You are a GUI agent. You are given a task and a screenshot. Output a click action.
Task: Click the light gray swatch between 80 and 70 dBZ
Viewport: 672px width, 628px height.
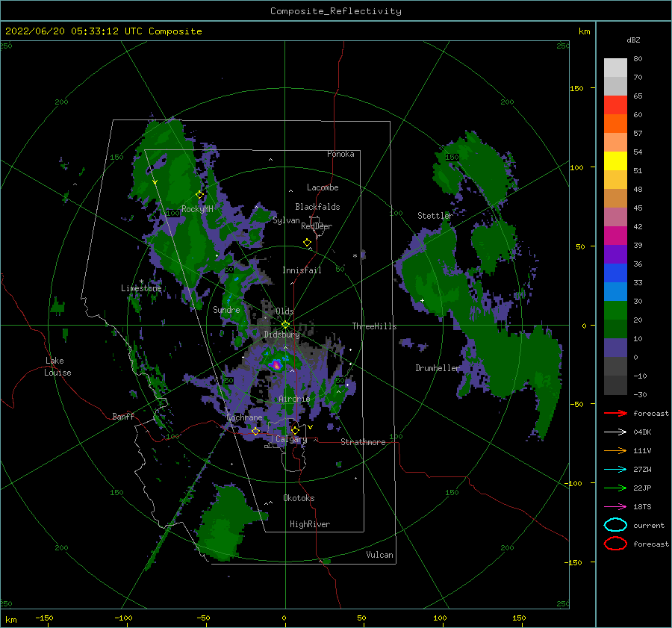[x=615, y=68]
